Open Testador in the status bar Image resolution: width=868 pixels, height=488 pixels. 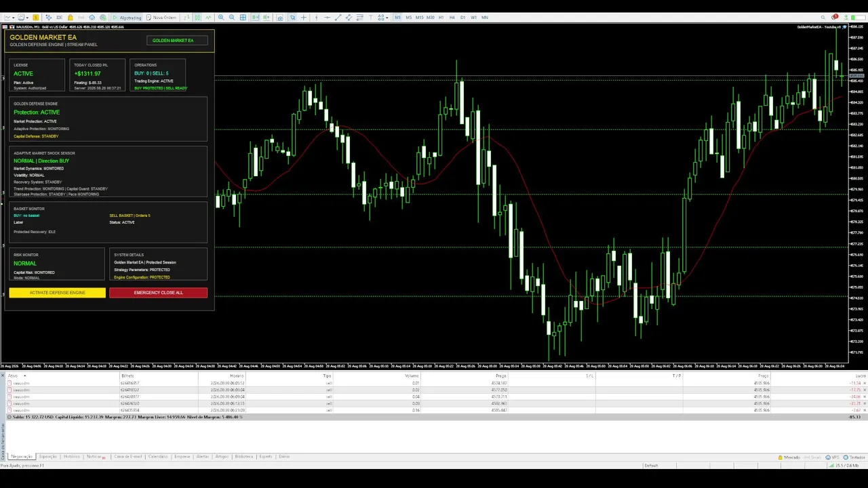[853, 457]
